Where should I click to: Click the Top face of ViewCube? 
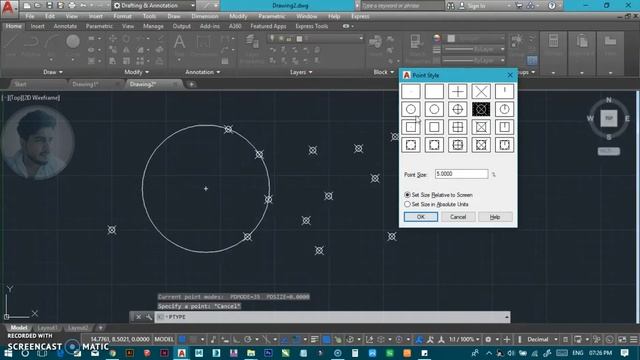point(609,118)
